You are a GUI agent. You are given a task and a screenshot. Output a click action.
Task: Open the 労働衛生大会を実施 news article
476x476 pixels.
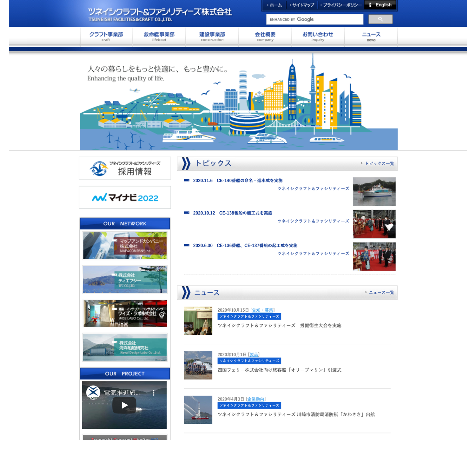pos(279,325)
